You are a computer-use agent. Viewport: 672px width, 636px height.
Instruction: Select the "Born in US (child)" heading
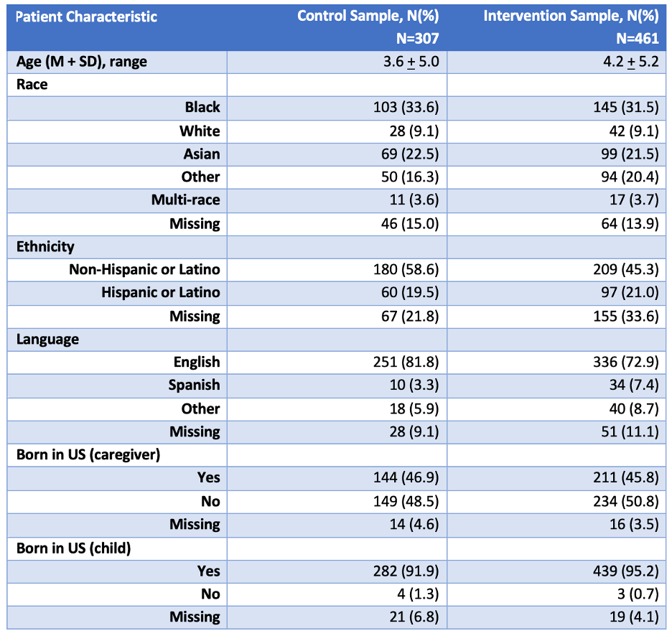click(x=74, y=548)
